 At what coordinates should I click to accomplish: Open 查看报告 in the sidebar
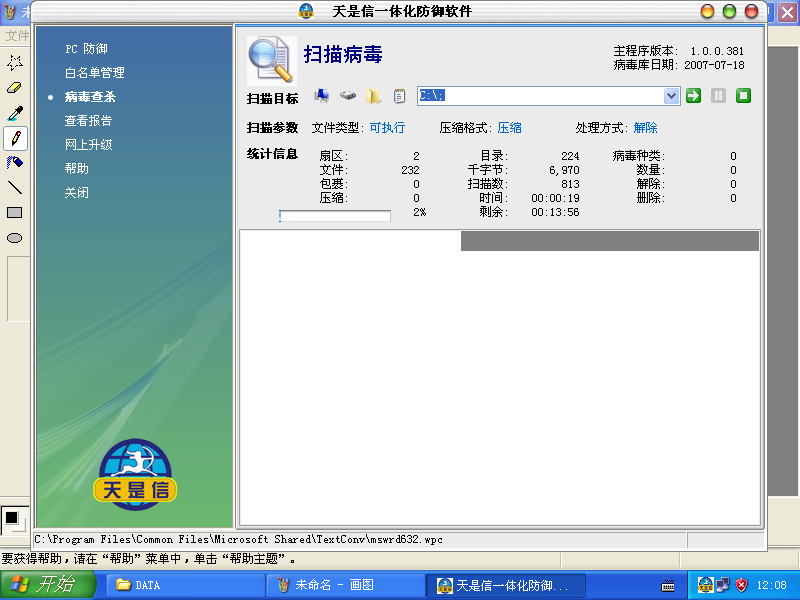[88, 120]
